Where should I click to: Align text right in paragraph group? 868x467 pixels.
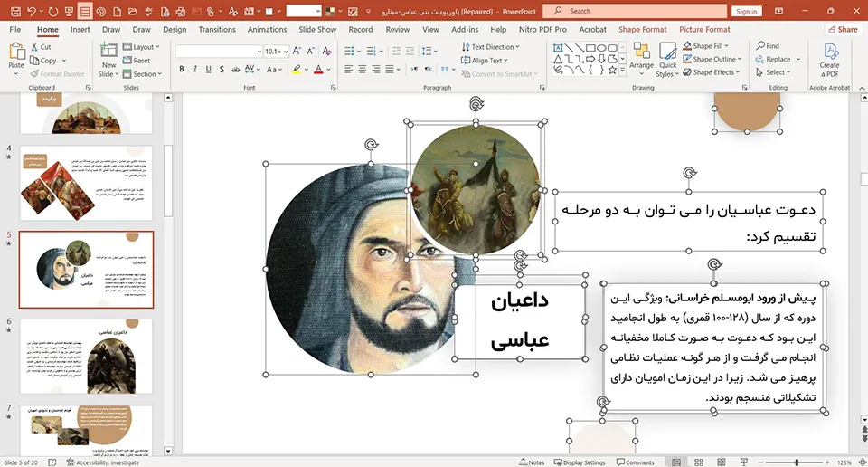click(x=376, y=70)
